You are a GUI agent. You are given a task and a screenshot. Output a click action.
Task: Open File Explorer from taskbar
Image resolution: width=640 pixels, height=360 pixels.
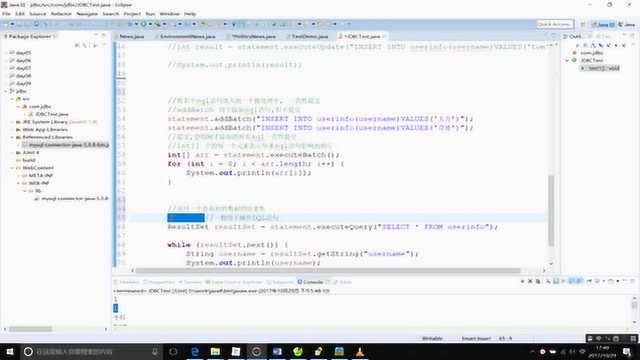[215, 351]
